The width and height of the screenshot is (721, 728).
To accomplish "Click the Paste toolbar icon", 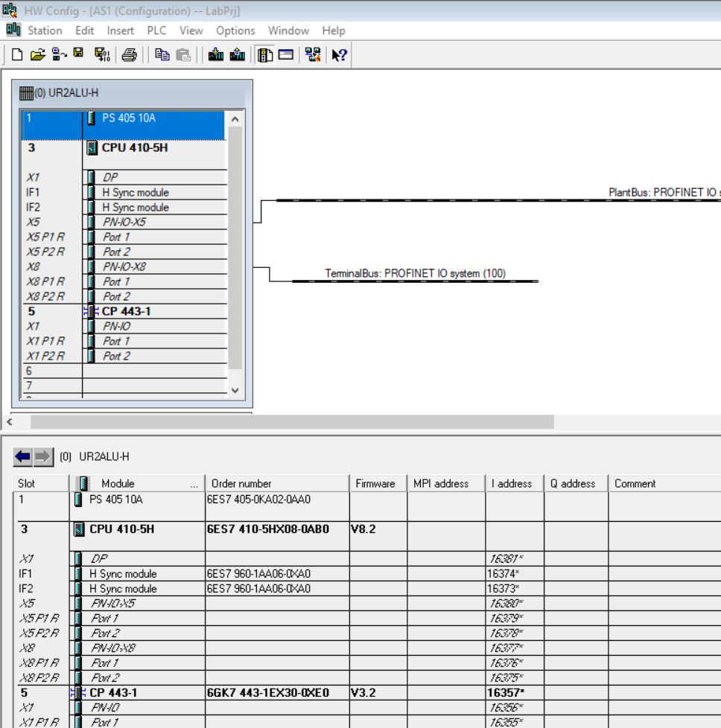I will [x=183, y=55].
